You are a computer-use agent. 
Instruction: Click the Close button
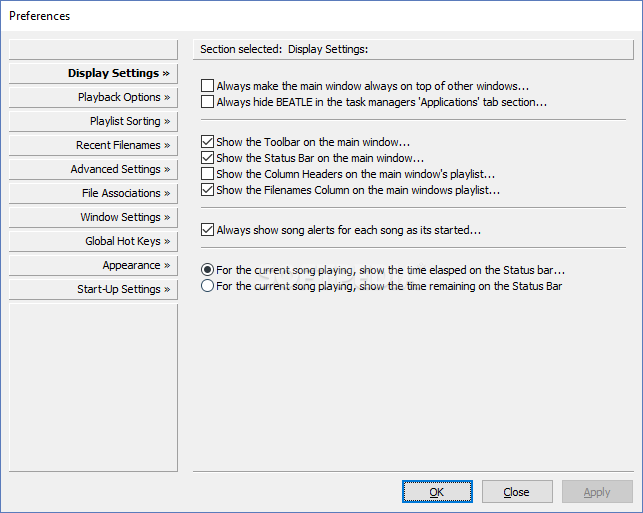click(517, 492)
